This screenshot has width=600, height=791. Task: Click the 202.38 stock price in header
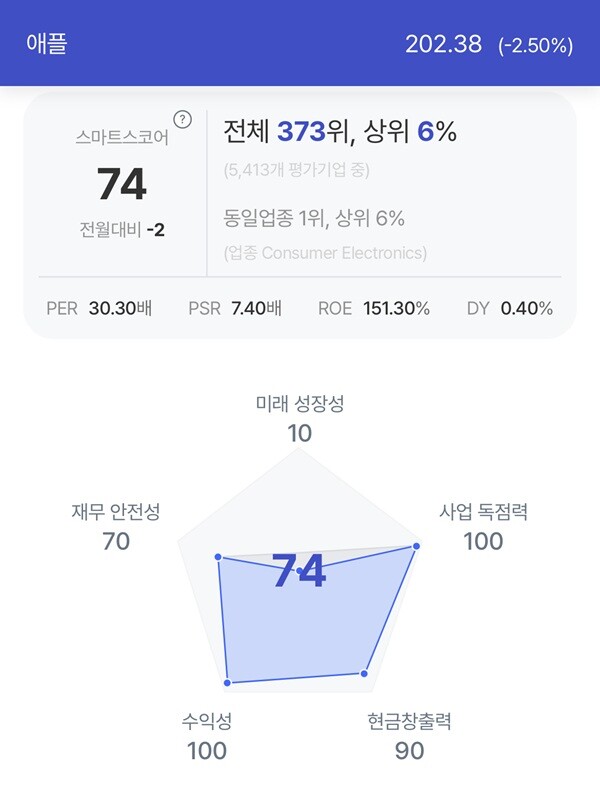tap(444, 44)
